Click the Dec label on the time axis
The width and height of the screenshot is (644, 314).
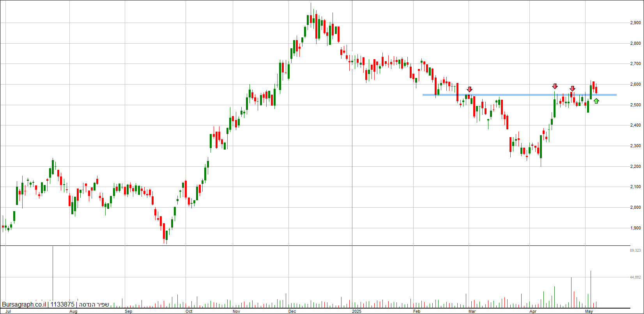coord(292,312)
